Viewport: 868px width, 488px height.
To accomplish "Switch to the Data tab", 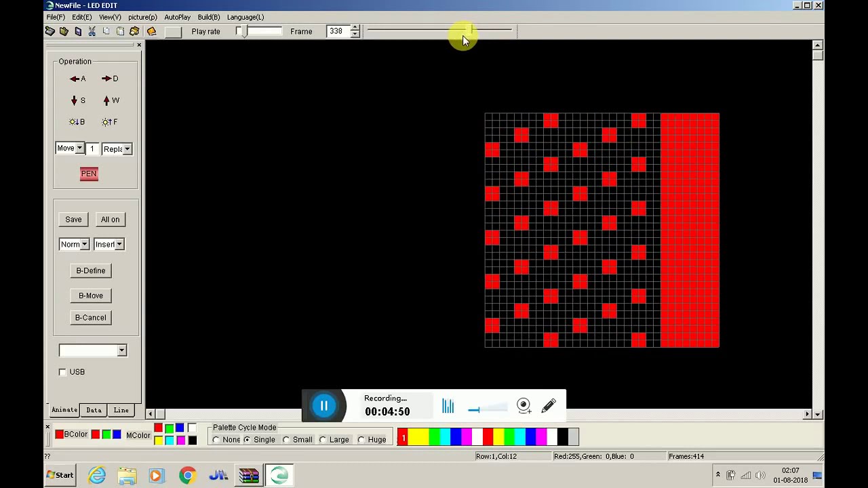I will pyautogui.click(x=94, y=410).
